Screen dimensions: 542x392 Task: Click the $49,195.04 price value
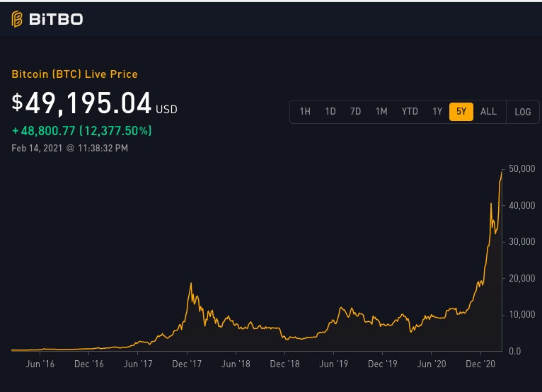[x=81, y=103]
